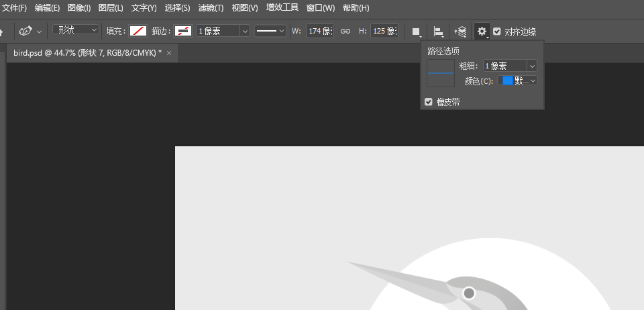This screenshot has height=310, width=644.
Task: Click the H height input field
Action: tap(384, 31)
